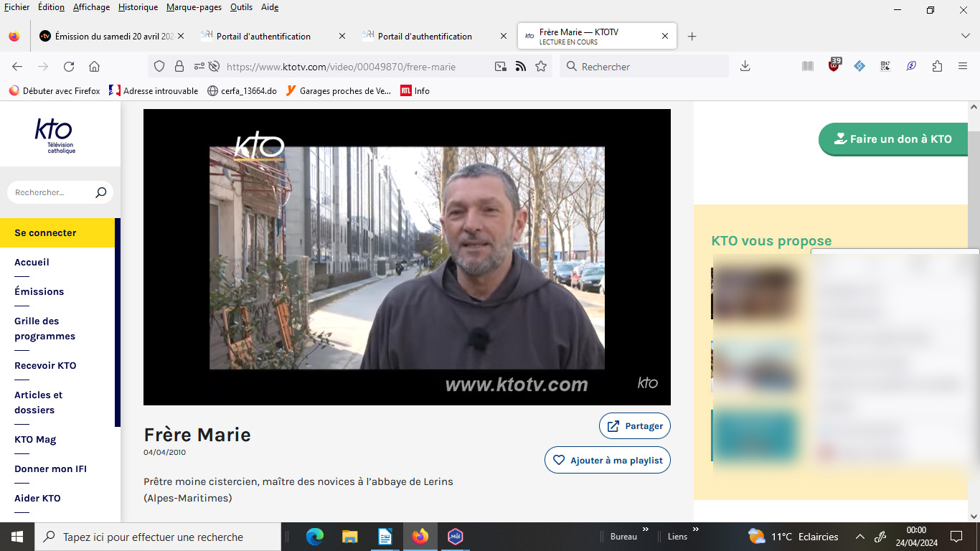The height and width of the screenshot is (551, 980).
Task: Reload the current page
Action: pos(69,66)
